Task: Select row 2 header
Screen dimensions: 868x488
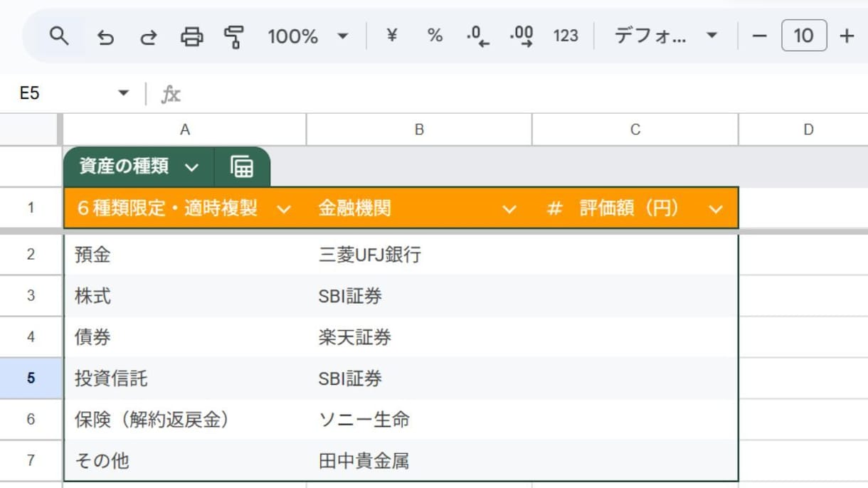Action: tap(31, 254)
